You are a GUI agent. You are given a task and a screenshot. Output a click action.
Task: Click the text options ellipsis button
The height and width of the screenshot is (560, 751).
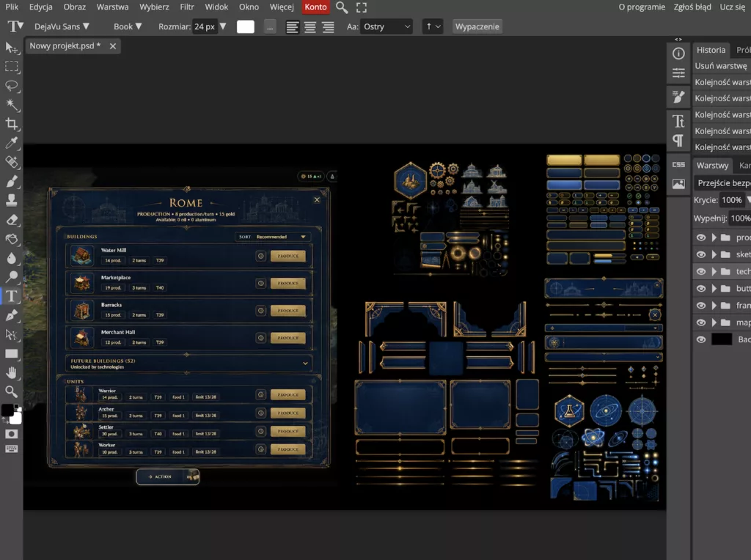[270, 27]
